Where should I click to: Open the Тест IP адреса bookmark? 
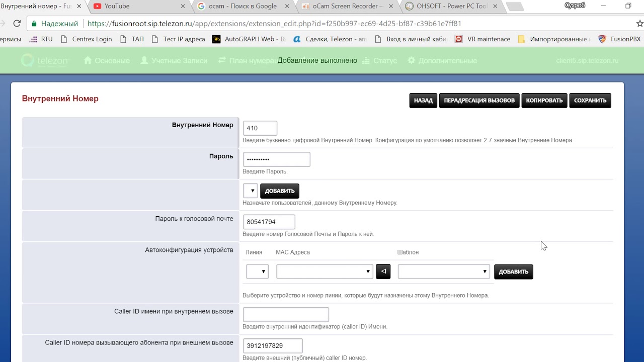pos(178,39)
